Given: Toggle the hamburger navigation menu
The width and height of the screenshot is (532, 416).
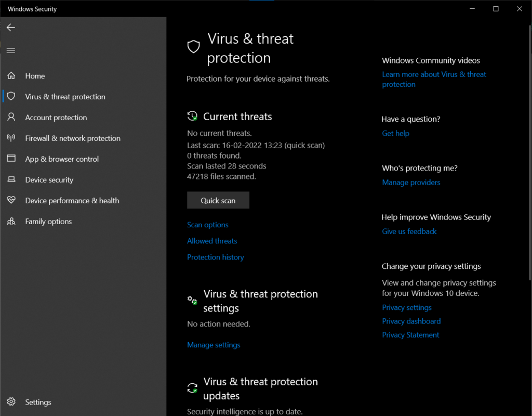Looking at the screenshot, I should point(11,50).
